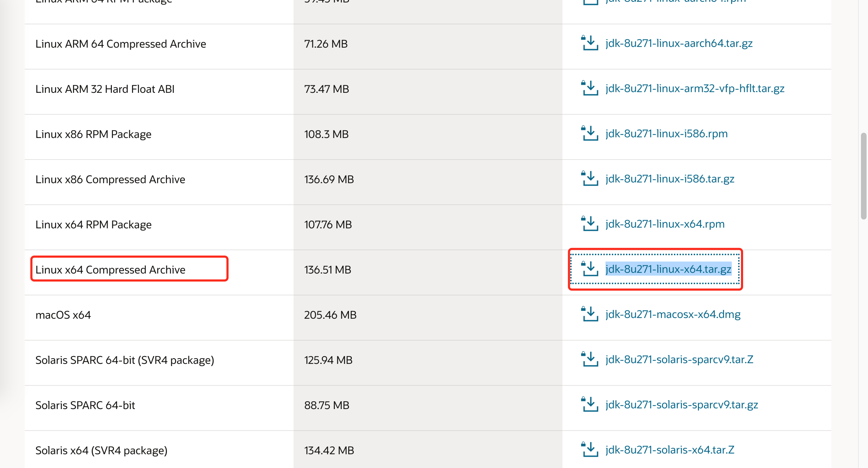Viewport: 868px width, 468px height.
Task: Open jdk-8u271-linux-aarch64.tar.gz link
Action: point(679,43)
